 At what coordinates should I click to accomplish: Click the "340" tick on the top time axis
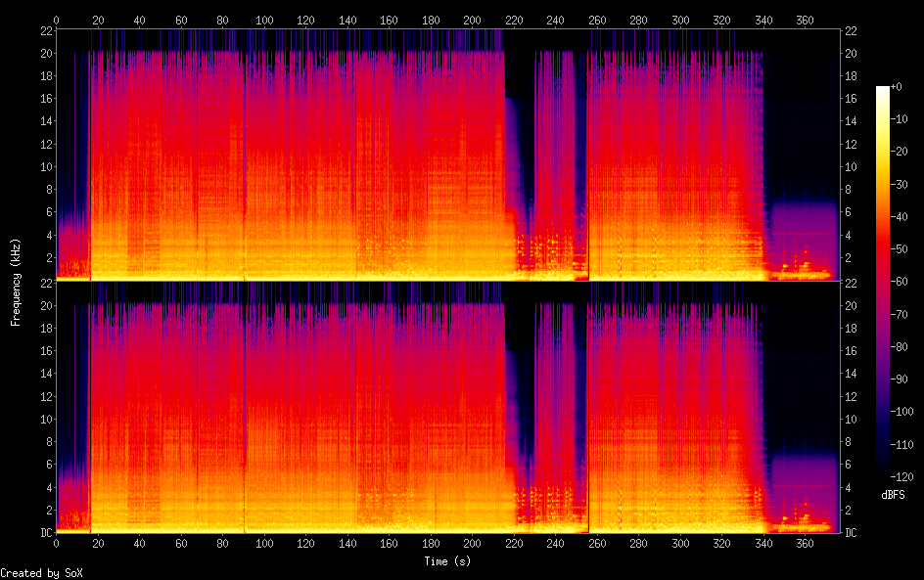[763, 20]
